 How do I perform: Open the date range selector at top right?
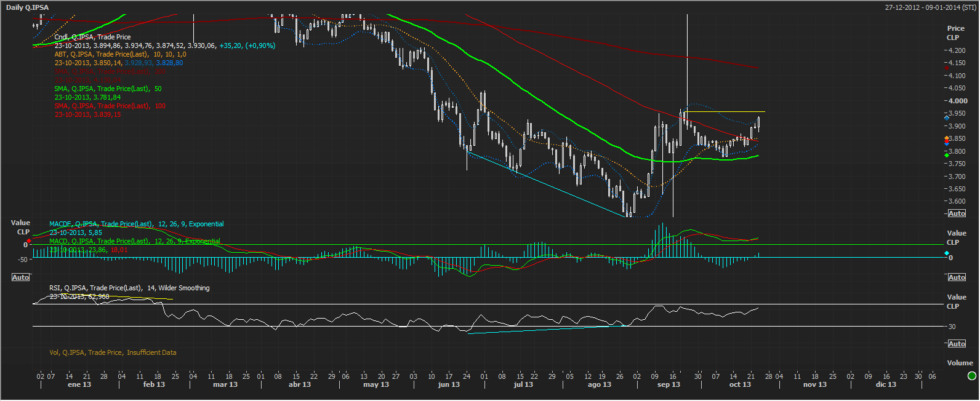(x=930, y=7)
